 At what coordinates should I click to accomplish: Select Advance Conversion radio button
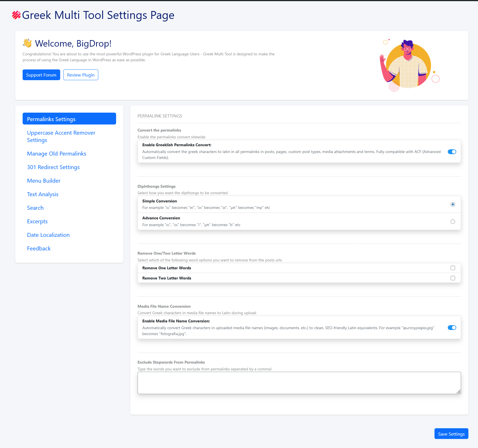click(453, 222)
